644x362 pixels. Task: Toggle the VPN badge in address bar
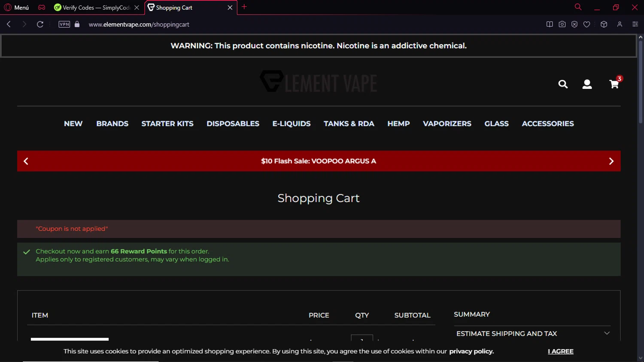tap(64, 24)
